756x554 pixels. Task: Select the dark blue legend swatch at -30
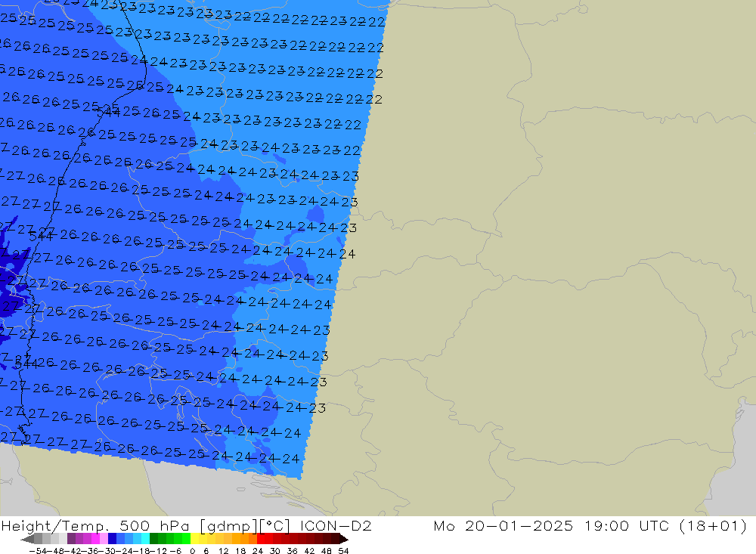[113, 539]
